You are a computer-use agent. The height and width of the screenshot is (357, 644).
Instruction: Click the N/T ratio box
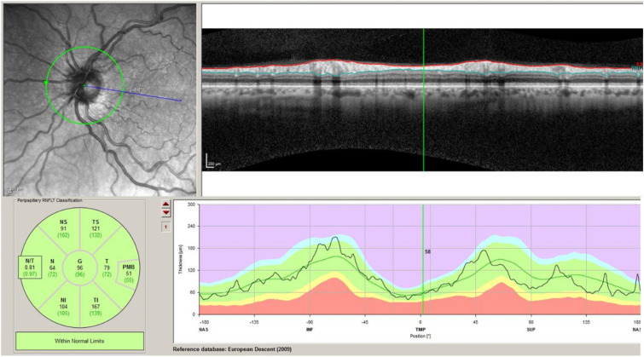point(29,268)
